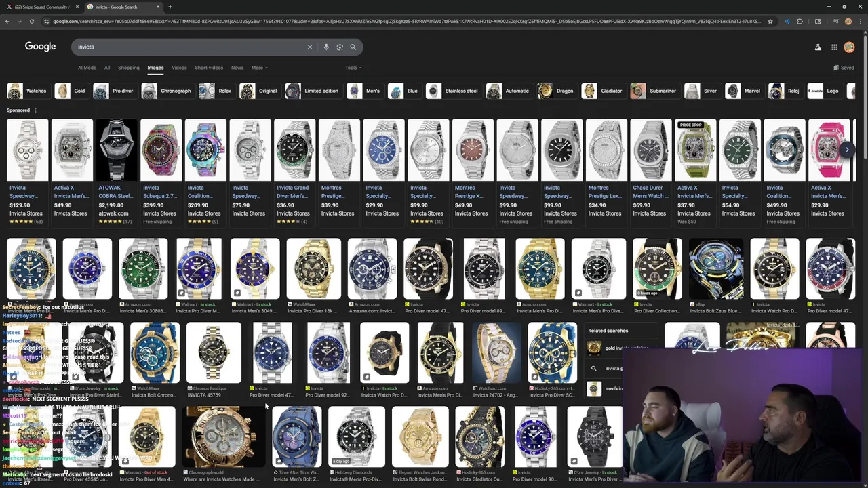Screen dimensions: 868x488
Task: Click the magnifier search button in the search box
Action: coord(353,47)
